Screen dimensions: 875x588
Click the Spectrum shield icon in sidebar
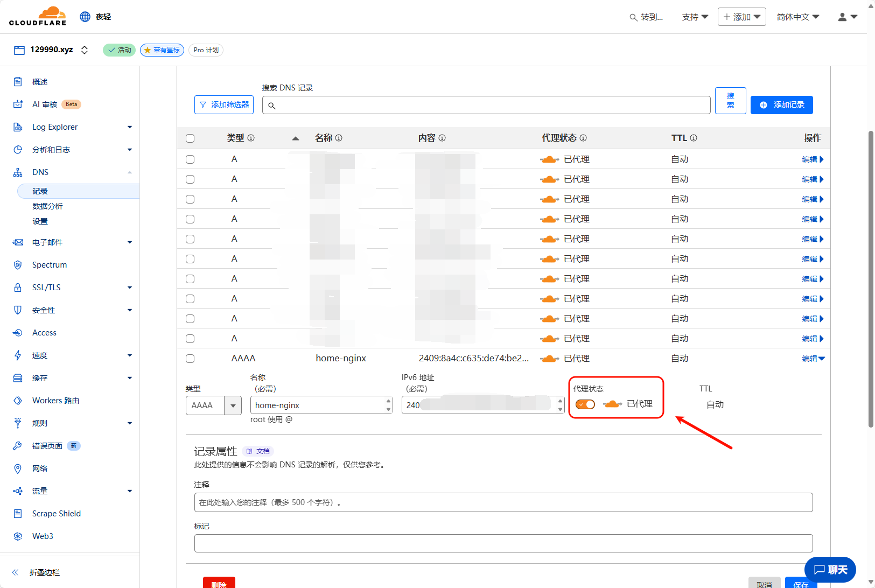tap(18, 265)
